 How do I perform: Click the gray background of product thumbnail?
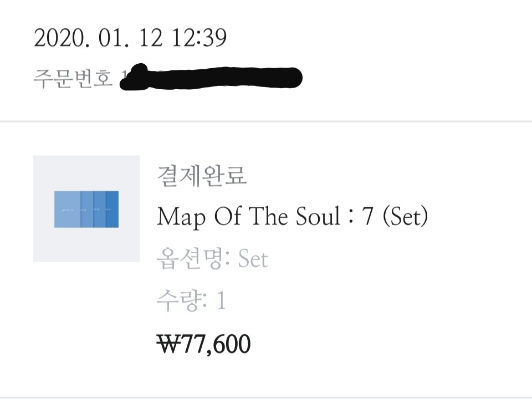pyautogui.click(x=86, y=173)
